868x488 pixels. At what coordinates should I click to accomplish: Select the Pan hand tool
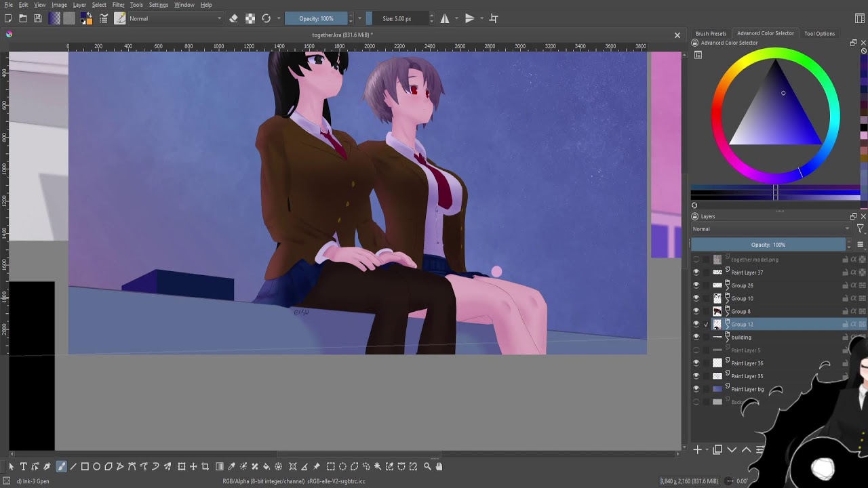(x=439, y=466)
